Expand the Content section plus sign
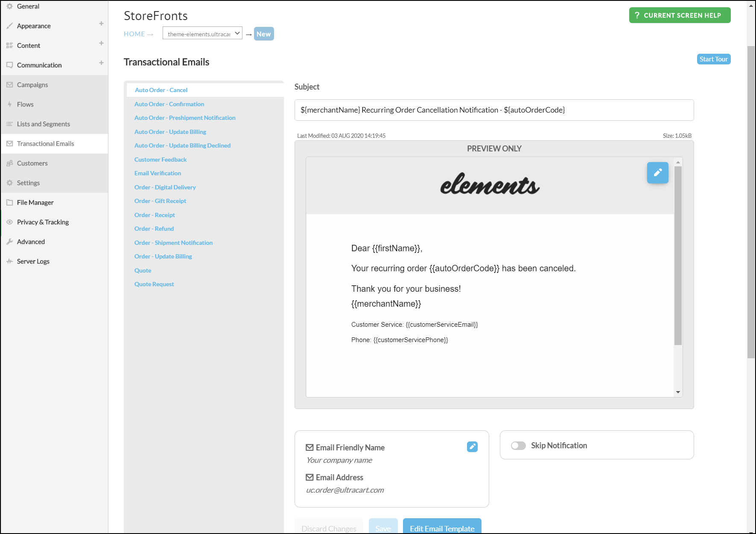This screenshot has height=534, width=756. tap(101, 43)
